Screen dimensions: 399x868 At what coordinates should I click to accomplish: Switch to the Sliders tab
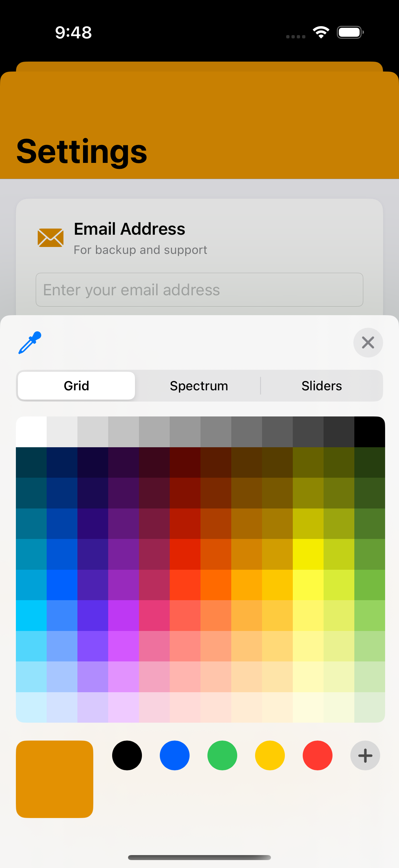coord(322,385)
